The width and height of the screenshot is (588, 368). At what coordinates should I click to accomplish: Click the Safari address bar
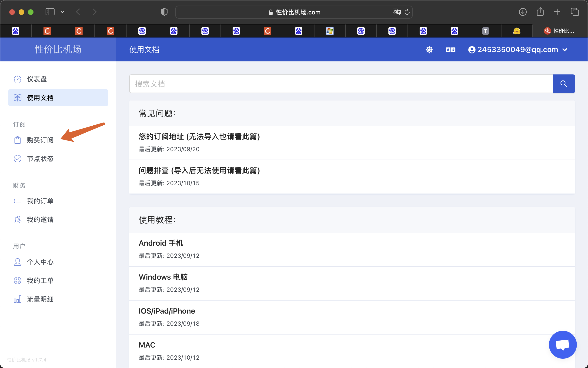click(x=294, y=12)
